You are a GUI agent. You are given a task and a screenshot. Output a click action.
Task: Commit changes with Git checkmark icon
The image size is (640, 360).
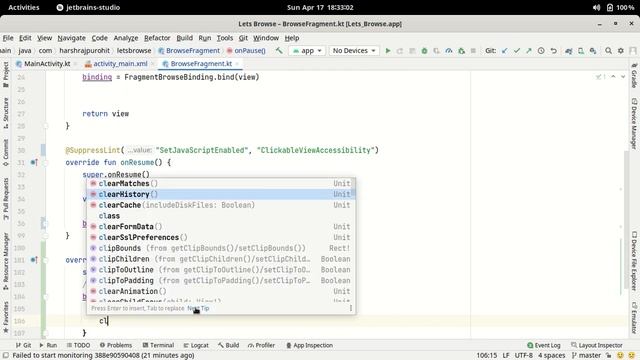pos(517,51)
